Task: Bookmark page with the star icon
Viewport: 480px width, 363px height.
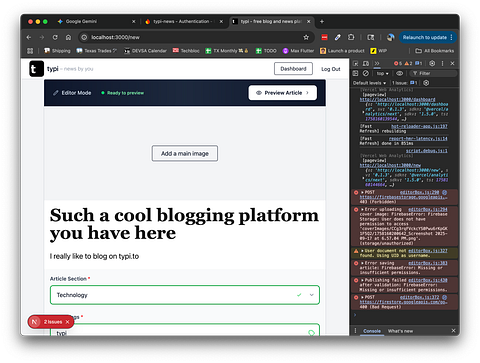Action: 306,37
